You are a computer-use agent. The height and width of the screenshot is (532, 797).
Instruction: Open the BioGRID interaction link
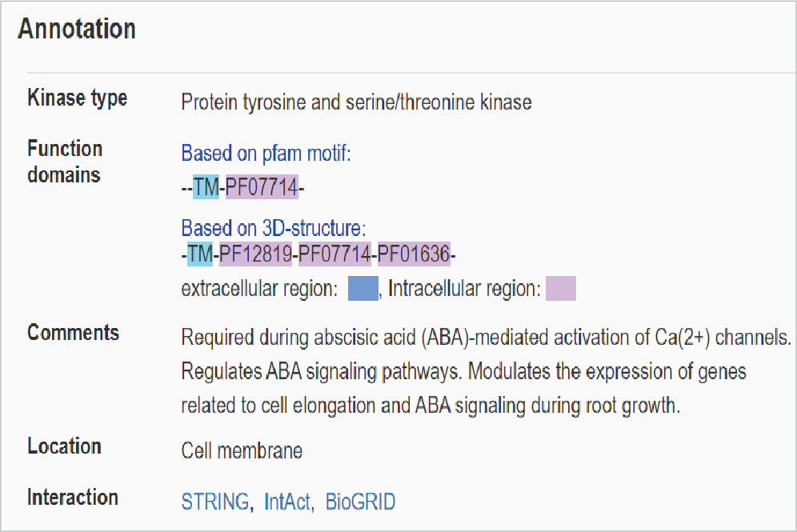tap(360, 502)
